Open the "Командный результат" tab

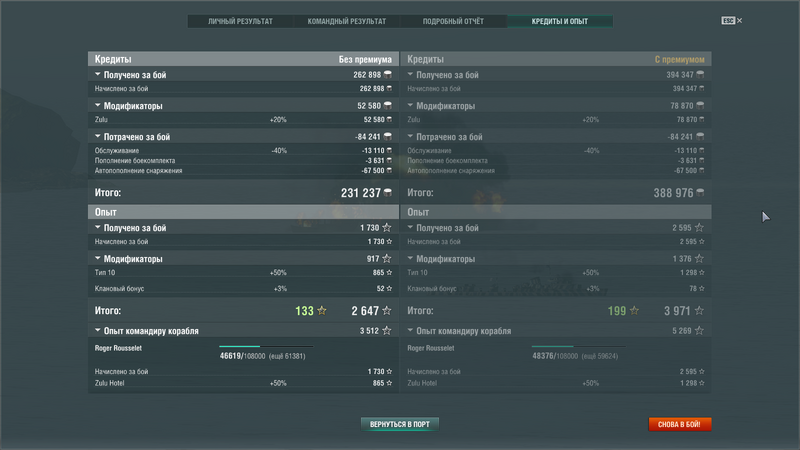coord(347,21)
